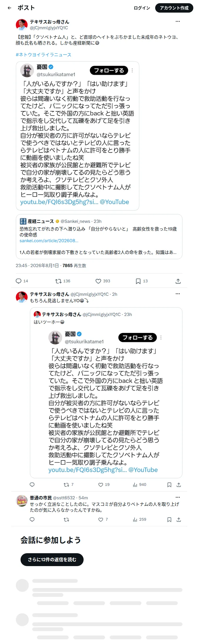Open three-dot menu on 2h reply
Image resolution: width=198 pixels, height=644 pixels.
177,294
